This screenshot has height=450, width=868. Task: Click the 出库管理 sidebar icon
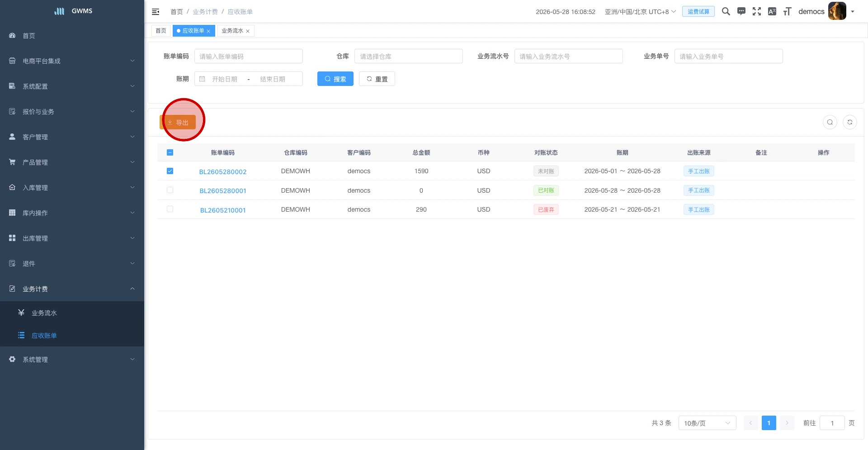tap(12, 238)
